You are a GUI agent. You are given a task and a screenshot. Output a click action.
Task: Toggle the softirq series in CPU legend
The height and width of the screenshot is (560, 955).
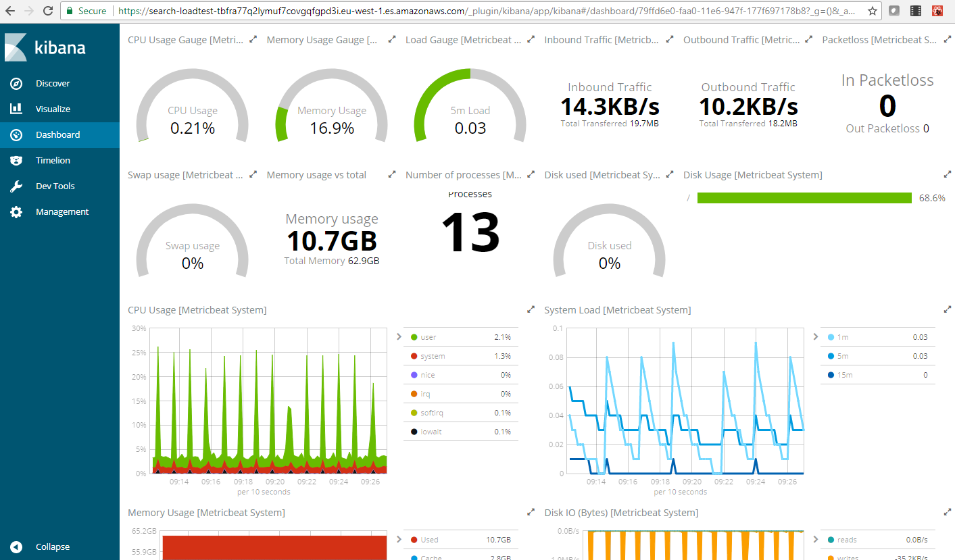tap(461, 413)
